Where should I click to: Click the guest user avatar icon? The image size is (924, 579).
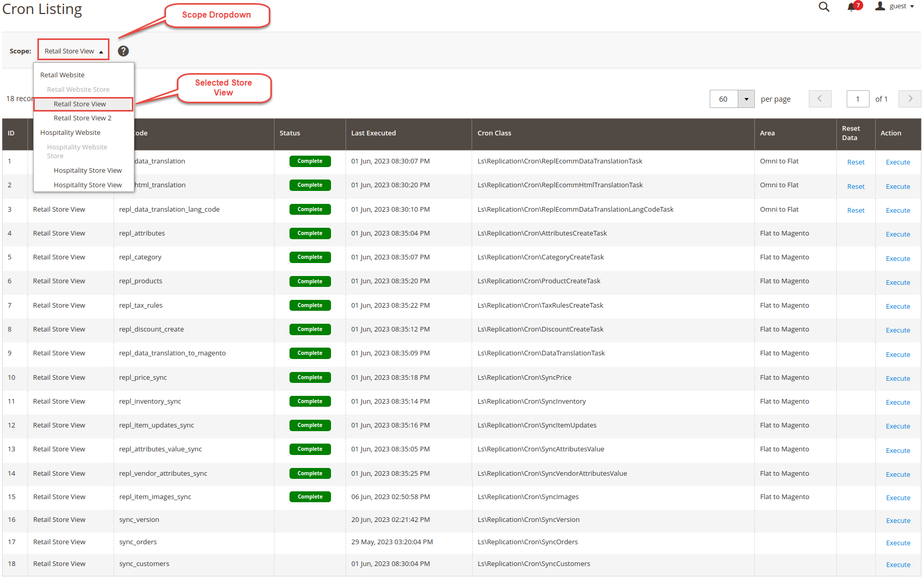pyautogui.click(x=880, y=6)
